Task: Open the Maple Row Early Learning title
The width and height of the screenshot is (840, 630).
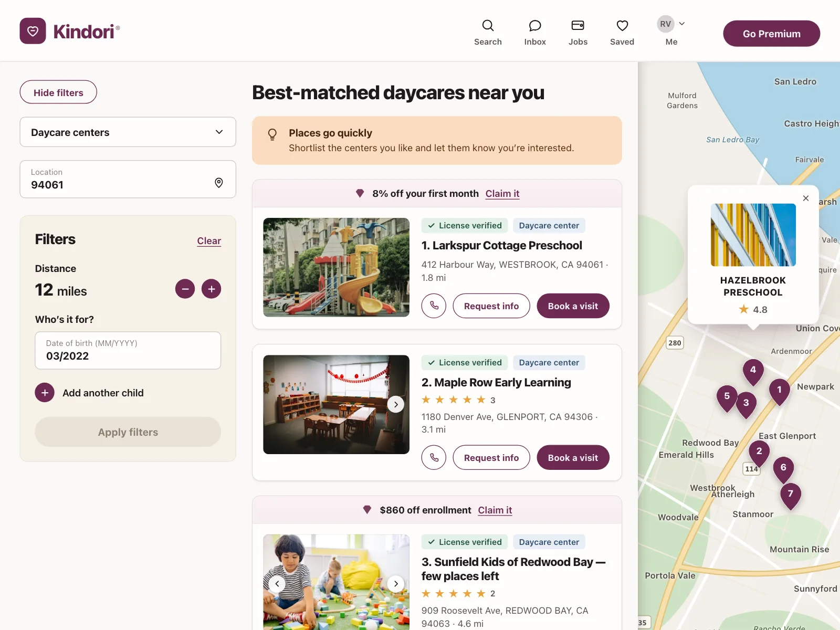Action: point(496,383)
